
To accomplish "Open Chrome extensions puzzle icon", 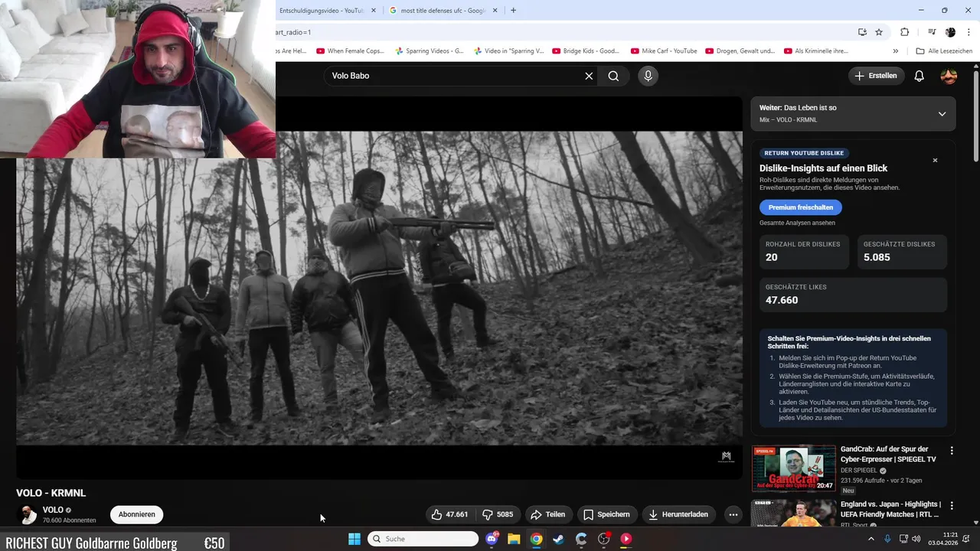I will 904,32.
